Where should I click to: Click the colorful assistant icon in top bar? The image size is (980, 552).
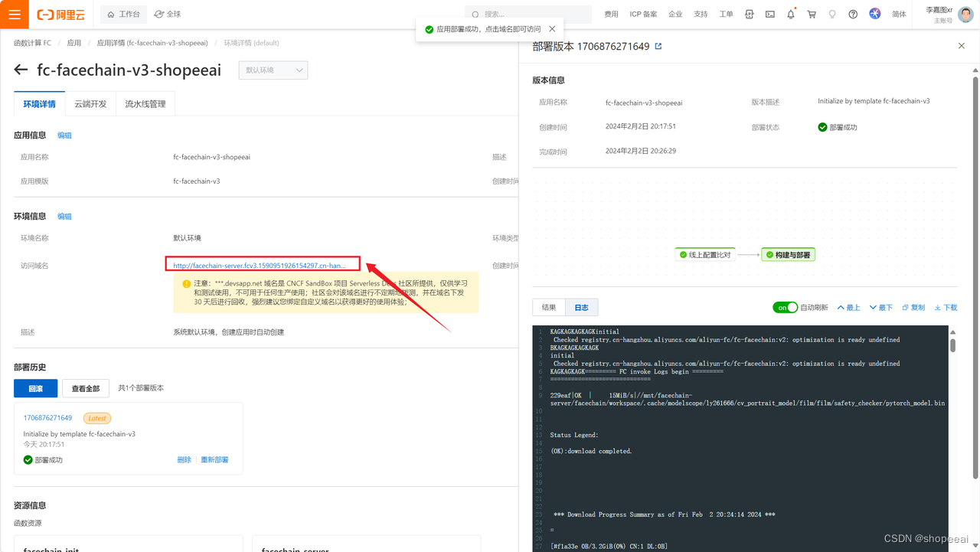click(874, 14)
